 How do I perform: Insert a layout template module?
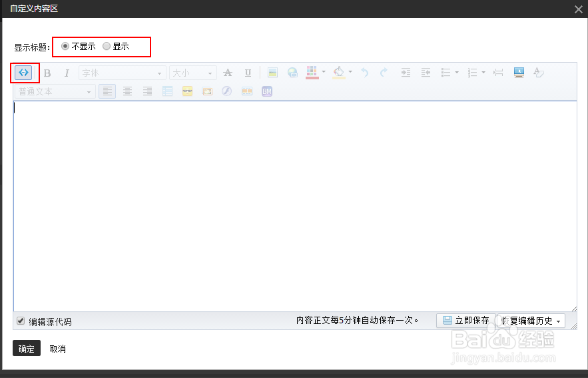247,91
